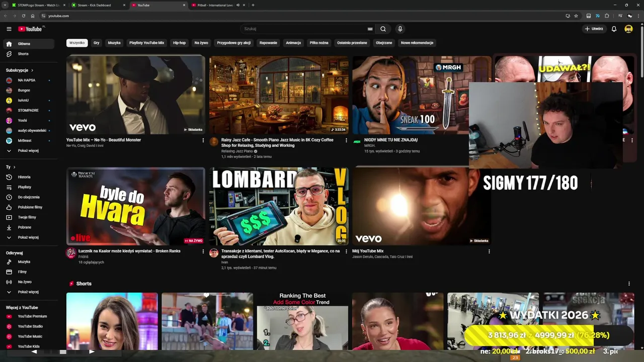
Task: Open options menu for Mój YouTube Mix
Action: click(x=489, y=251)
